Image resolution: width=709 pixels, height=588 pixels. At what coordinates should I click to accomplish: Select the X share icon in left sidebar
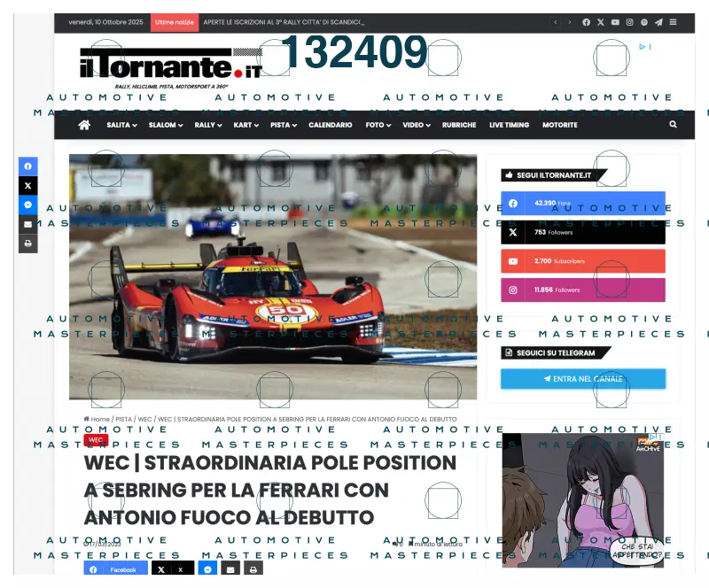pyautogui.click(x=27, y=185)
